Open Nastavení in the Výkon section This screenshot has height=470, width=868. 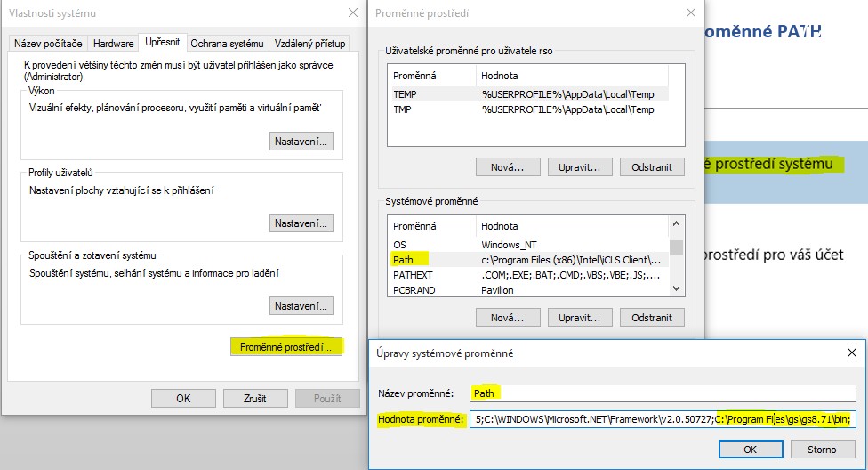pos(301,141)
